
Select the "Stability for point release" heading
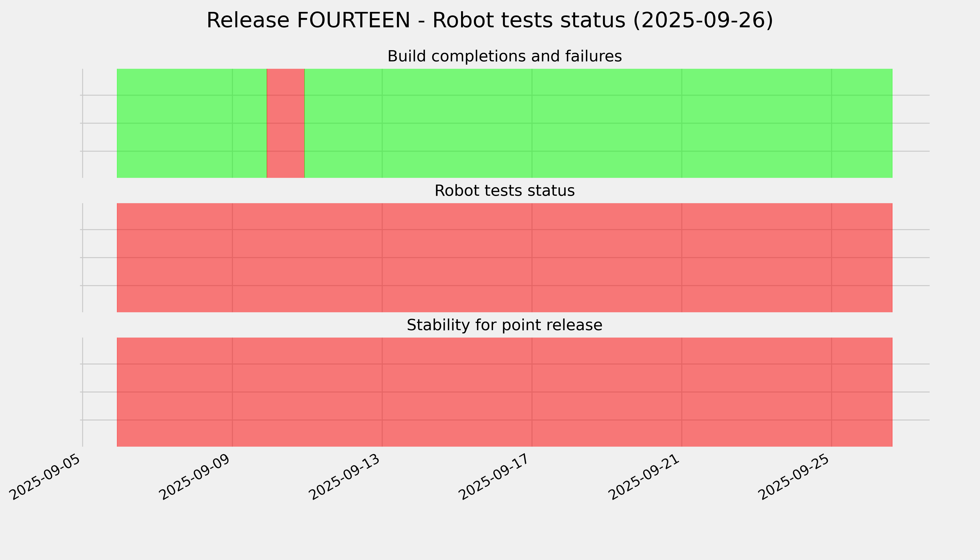pyautogui.click(x=504, y=325)
